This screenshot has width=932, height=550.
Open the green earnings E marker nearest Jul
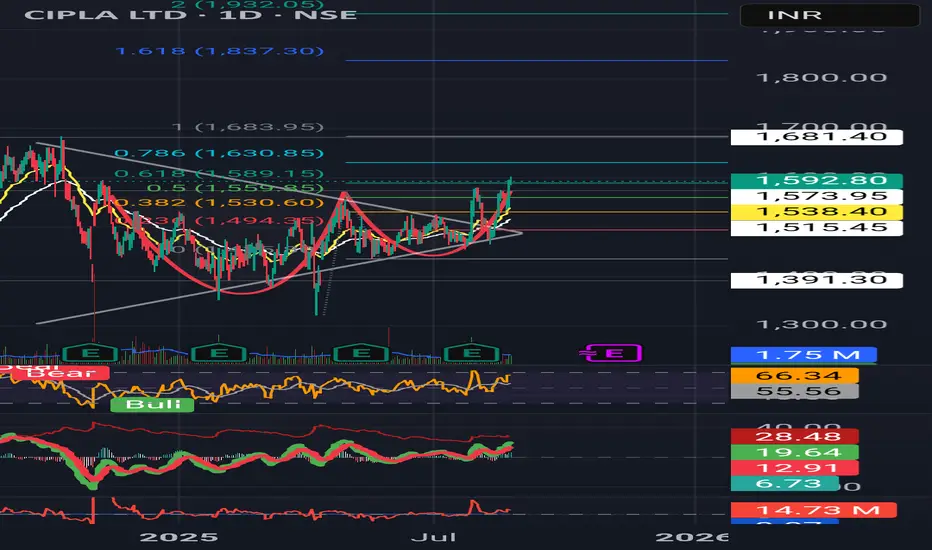(471, 353)
